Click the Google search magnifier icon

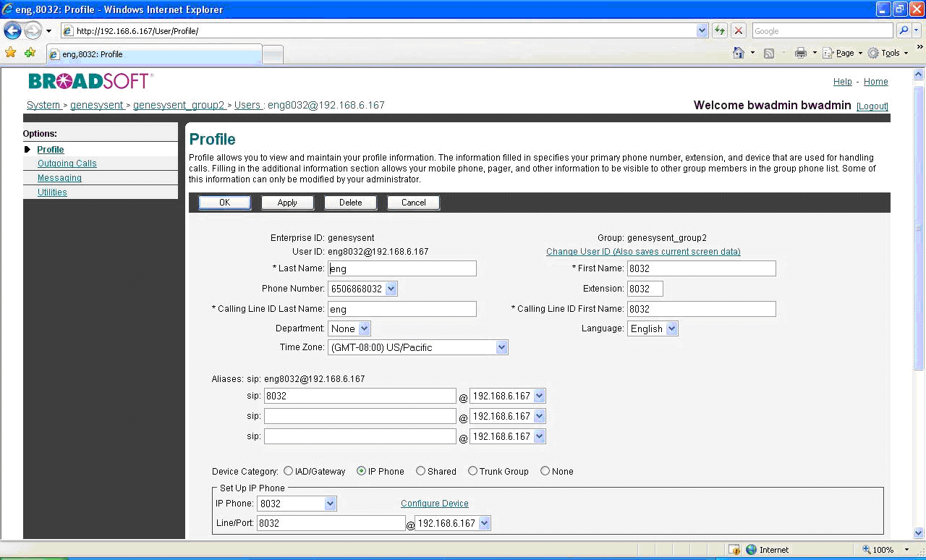coord(903,30)
